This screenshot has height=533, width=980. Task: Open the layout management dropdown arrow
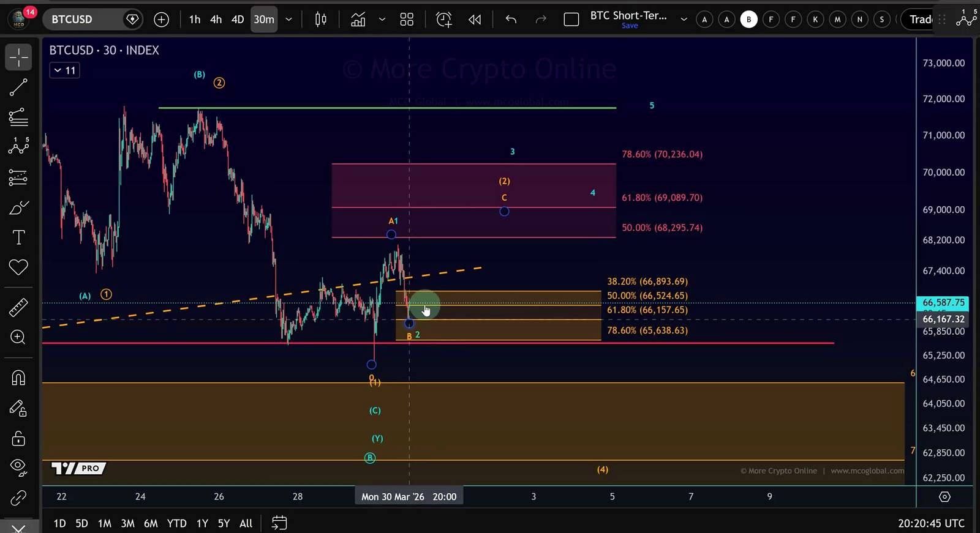point(684,20)
